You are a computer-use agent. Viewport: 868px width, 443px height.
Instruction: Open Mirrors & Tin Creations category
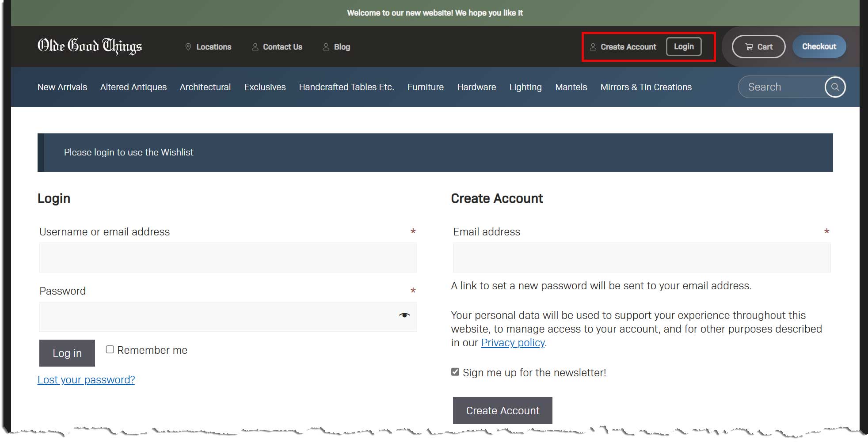(x=646, y=87)
